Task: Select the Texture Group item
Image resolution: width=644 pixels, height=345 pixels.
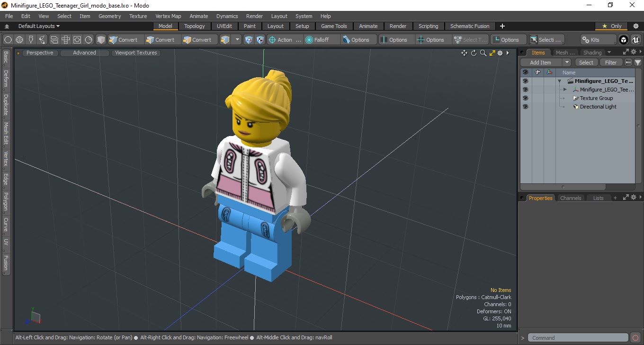Action: tap(596, 98)
